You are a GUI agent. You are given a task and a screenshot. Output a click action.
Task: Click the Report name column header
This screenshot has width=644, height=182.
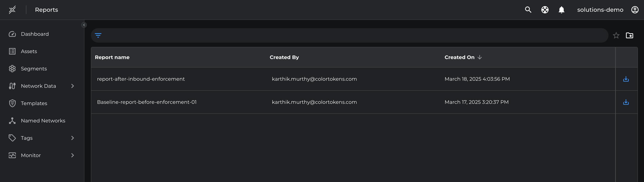coord(112,57)
